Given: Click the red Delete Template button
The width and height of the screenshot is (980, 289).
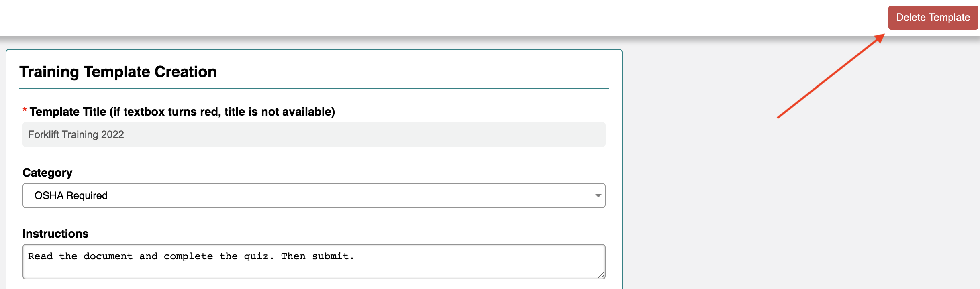Looking at the screenshot, I should [933, 18].
